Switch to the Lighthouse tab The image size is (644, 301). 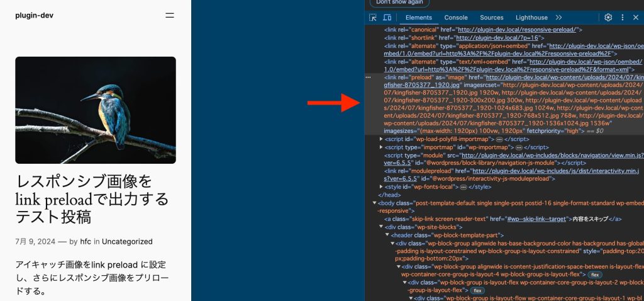pyautogui.click(x=531, y=17)
